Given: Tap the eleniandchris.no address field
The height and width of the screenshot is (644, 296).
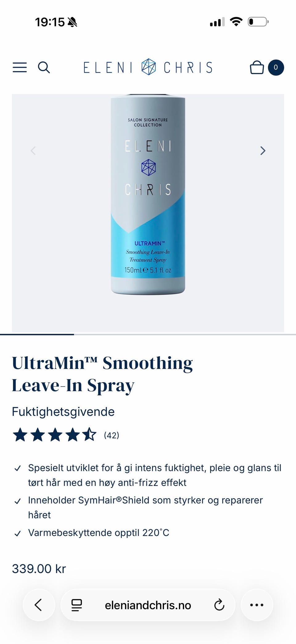Looking at the screenshot, I should (x=148, y=605).
